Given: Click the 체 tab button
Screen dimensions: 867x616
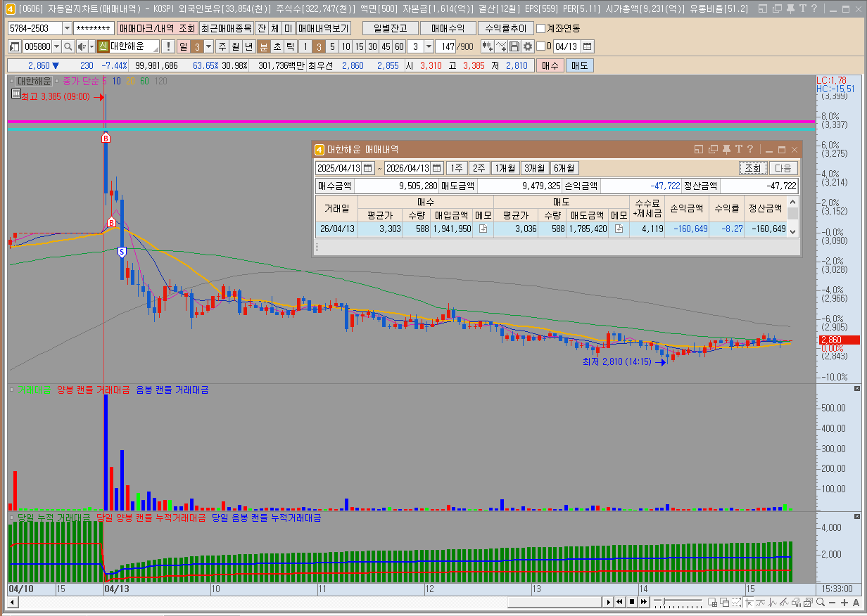Looking at the screenshot, I should pos(274,28).
